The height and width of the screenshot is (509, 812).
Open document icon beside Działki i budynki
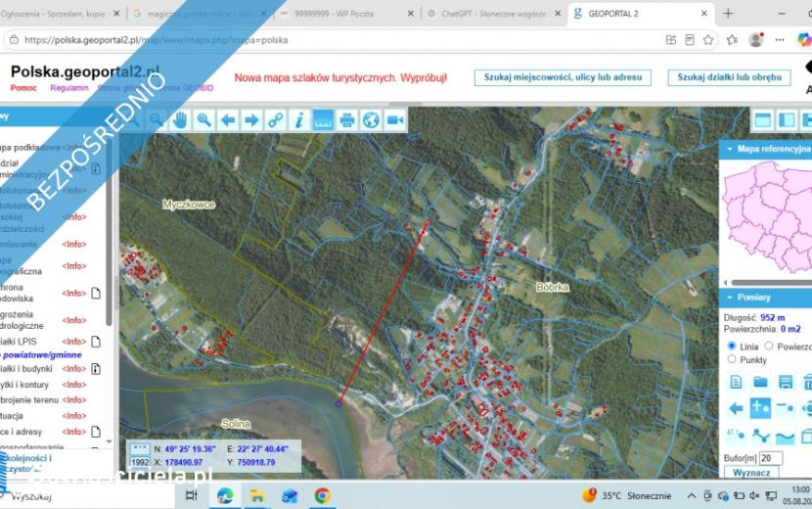pyautogui.click(x=96, y=368)
